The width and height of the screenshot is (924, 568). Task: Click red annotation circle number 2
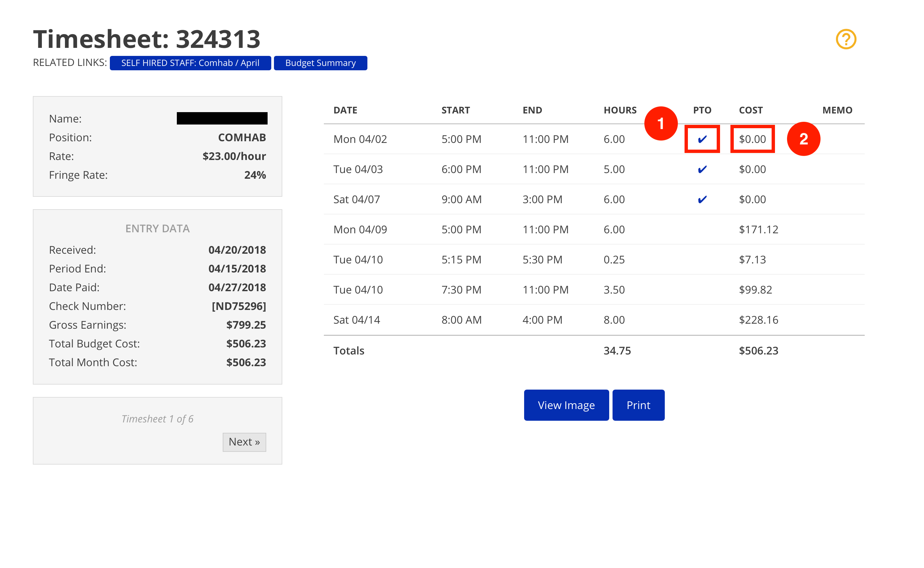pyautogui.click(x=803, y=139)
